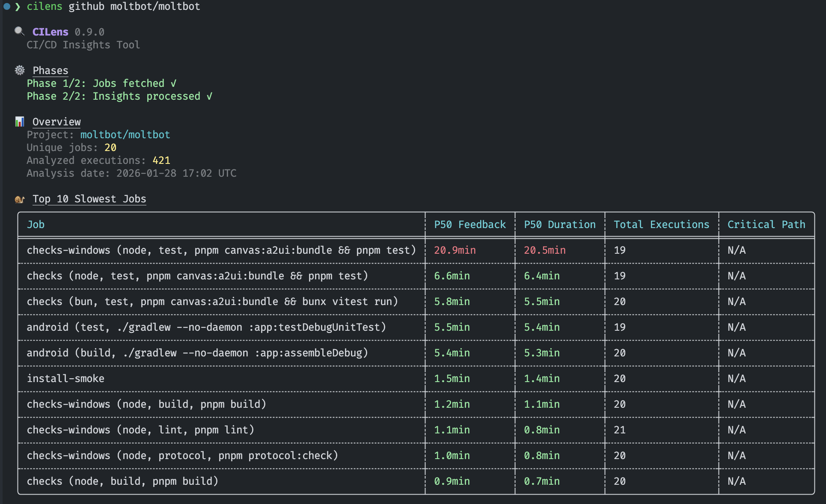This screenshot has height=504, width=826.
Task: Click N/A critical path in install-smoke row
Action: coord(737,379)
